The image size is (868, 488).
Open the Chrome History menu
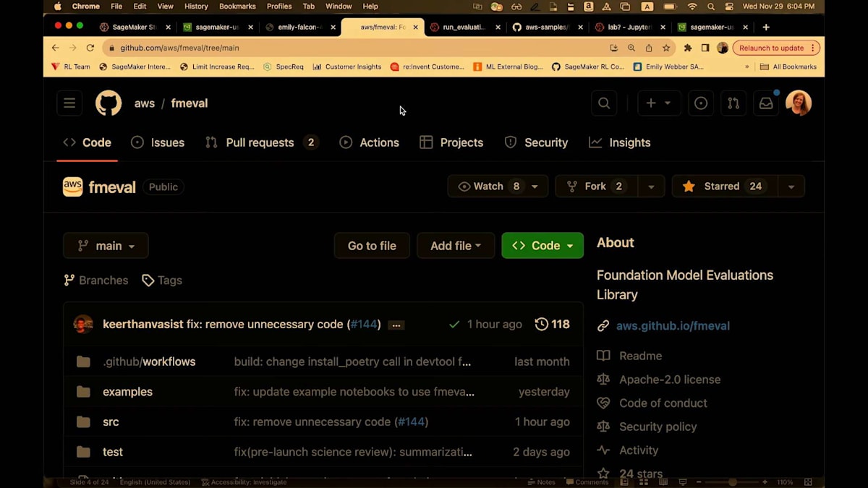tap(196, 7)
